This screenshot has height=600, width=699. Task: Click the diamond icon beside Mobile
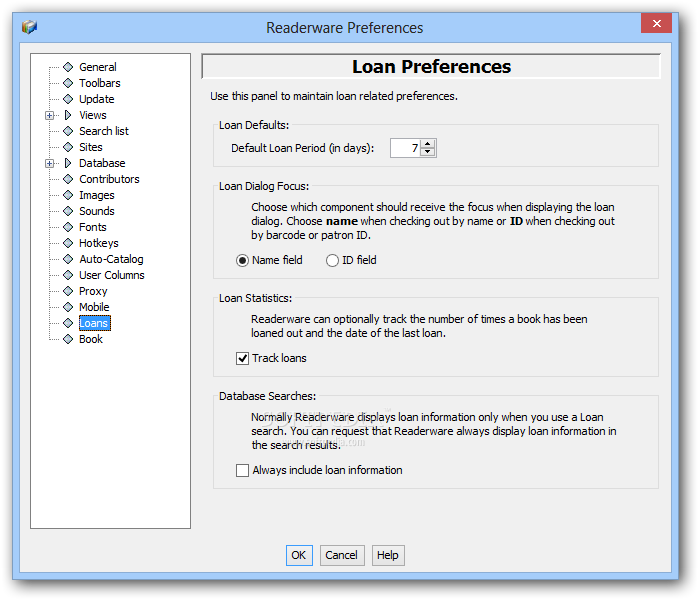pyautogui.click(x=68, y=307)
